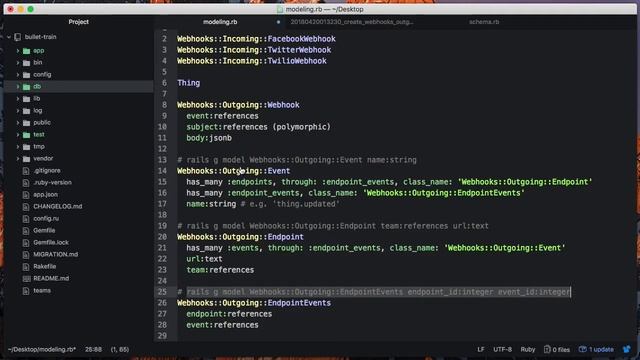Expand the vendor folder chevron

[x=18, y=159]
